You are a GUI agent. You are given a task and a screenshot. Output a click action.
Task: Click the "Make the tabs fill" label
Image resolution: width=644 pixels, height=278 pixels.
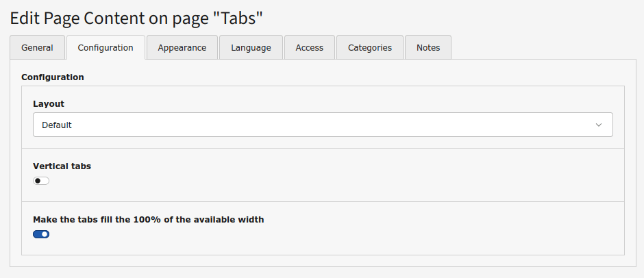(x=148, y=220)
